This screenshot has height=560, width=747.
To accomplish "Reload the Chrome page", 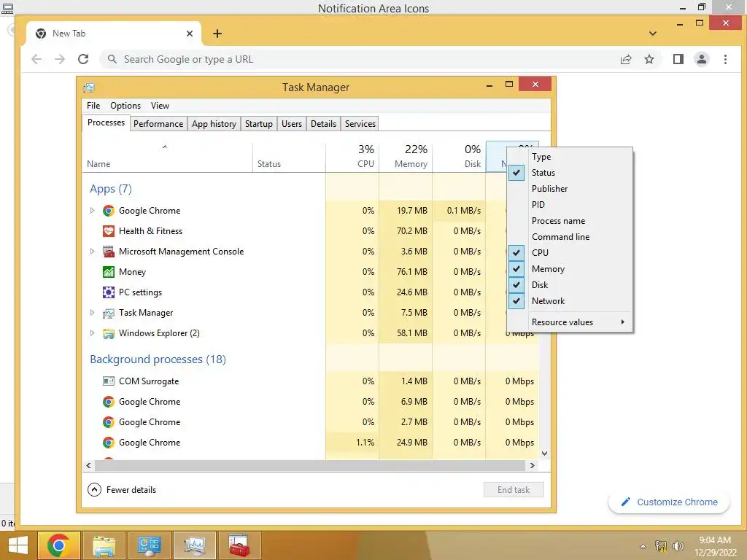I will pos(83,59).
